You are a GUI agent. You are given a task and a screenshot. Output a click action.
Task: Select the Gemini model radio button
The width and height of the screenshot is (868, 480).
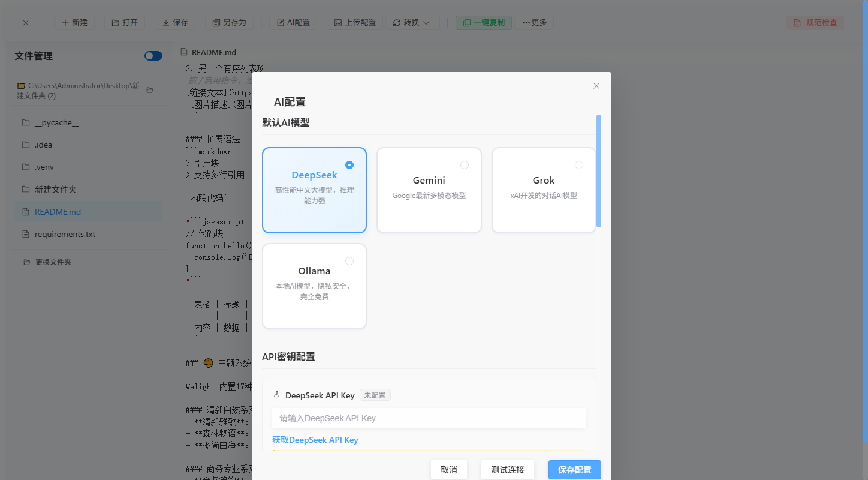tap(465, 165)
